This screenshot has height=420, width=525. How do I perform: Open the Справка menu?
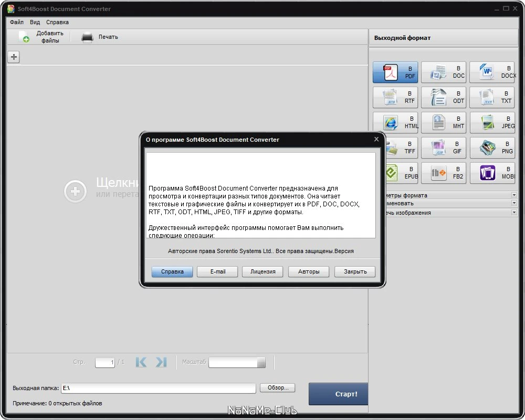tap(57, 22)
